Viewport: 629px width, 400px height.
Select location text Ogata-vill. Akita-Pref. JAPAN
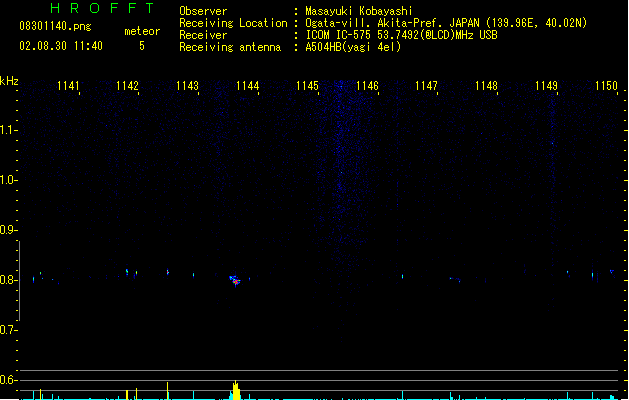pyautogui.click(x=394, y=23)
